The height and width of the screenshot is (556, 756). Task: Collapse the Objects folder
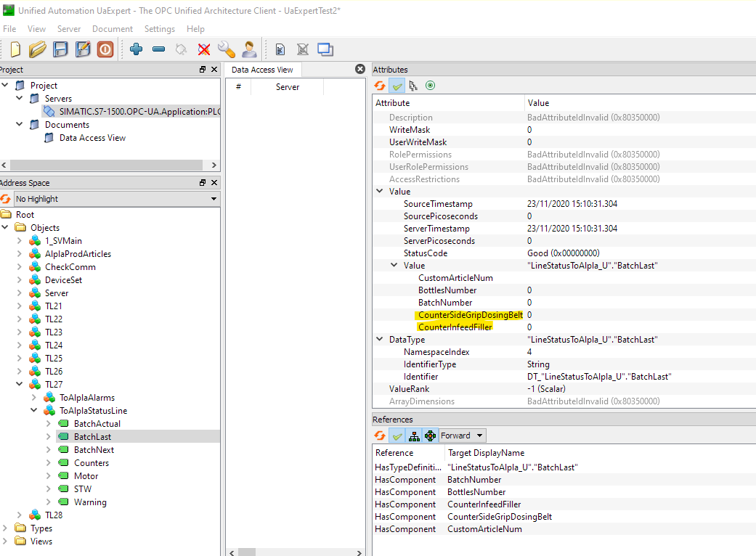click(x=5, y=227)
